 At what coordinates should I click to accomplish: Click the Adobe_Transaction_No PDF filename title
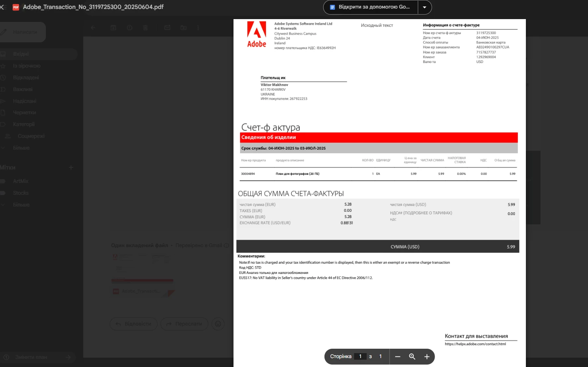pyautogui.click(x=93, y=7)
